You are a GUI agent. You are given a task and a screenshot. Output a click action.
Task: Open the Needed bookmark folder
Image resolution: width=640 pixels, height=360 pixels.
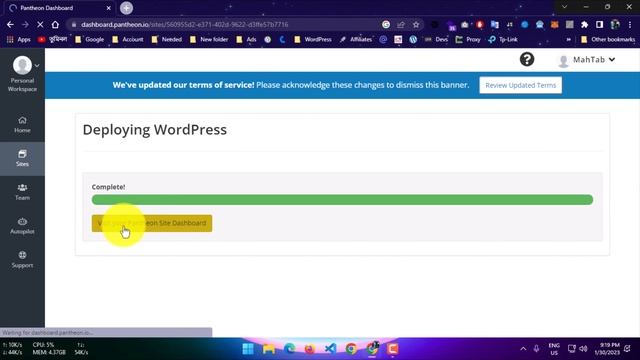[x=167, y=40]
